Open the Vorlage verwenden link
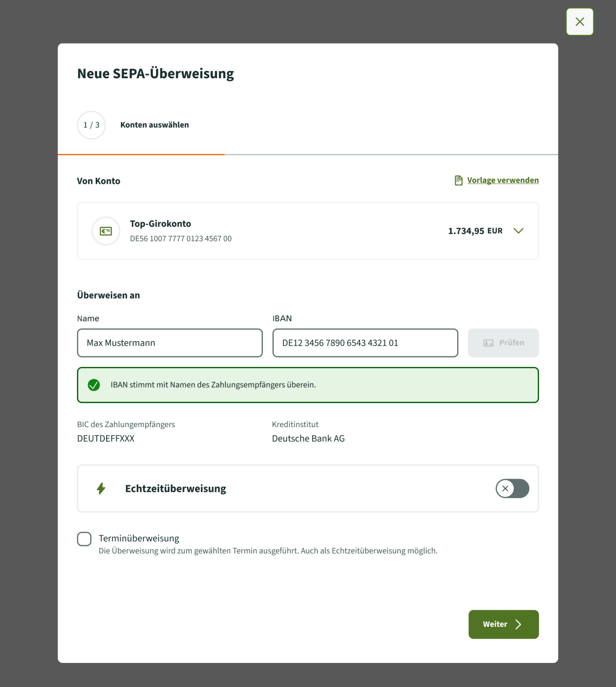This screenshot has width=616, height=687. pyautogui.click(x=503, y=180)
